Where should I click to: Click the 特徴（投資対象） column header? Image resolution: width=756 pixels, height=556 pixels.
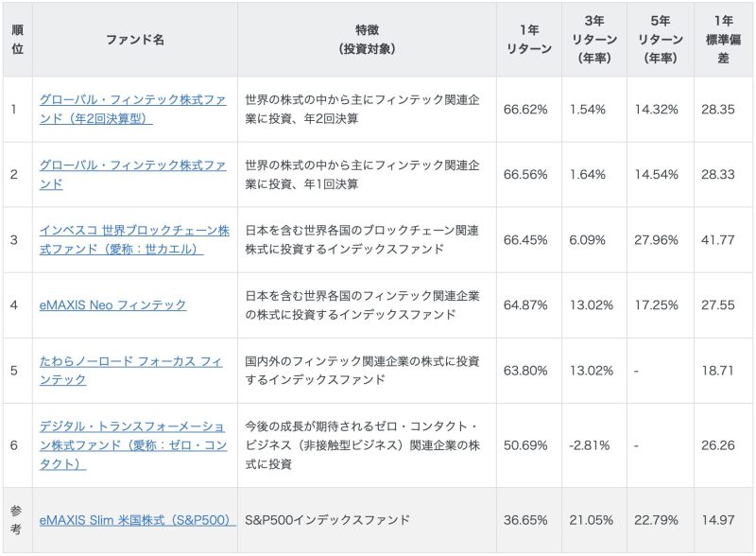pos(367,40)
